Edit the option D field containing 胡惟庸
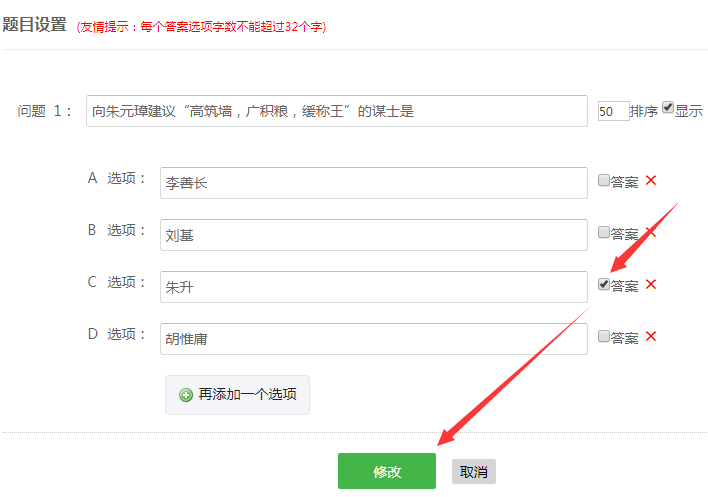708x497 pixels. pos(374,339)
